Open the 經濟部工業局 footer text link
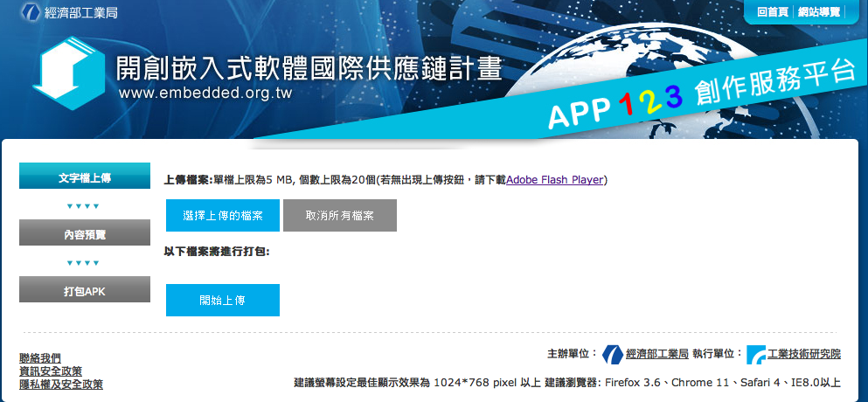Image resolution: width=868 pixels, height=402 pixels. coord(657,355)
